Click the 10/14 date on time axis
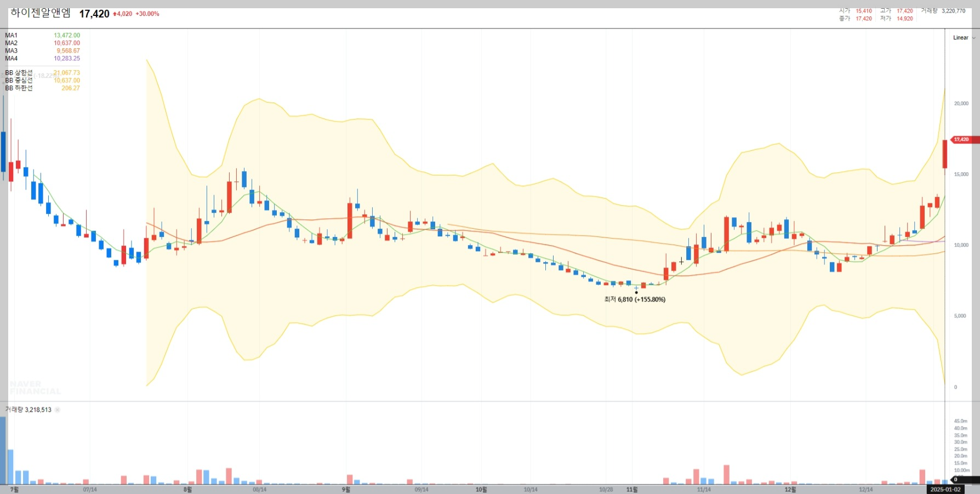Image resolution: width=980 pixels, height=494 pixels. 531,490
